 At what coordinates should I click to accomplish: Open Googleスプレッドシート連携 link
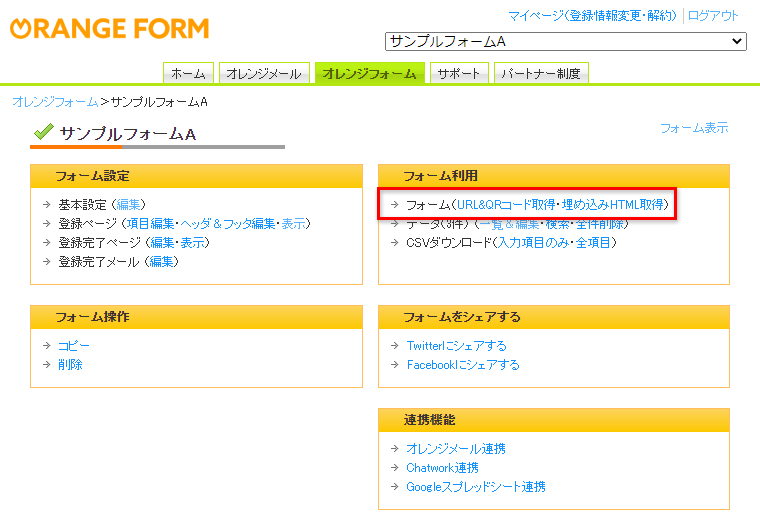[476, 486]
